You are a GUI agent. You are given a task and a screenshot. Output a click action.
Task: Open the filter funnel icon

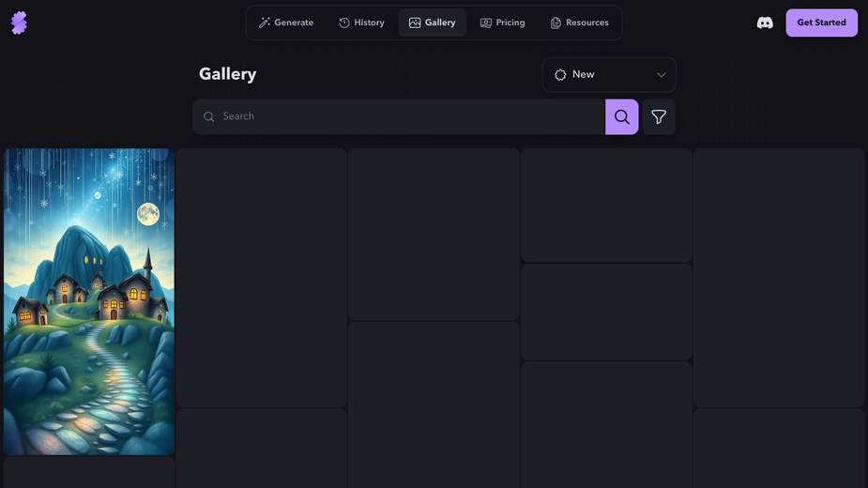click(659, 117)
